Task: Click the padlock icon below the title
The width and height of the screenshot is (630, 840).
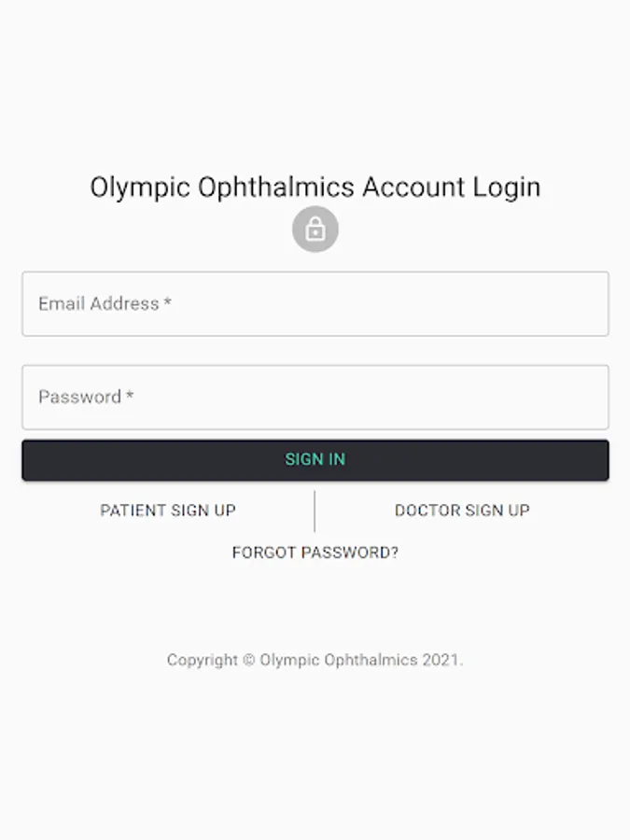Action: coord(315,229)
